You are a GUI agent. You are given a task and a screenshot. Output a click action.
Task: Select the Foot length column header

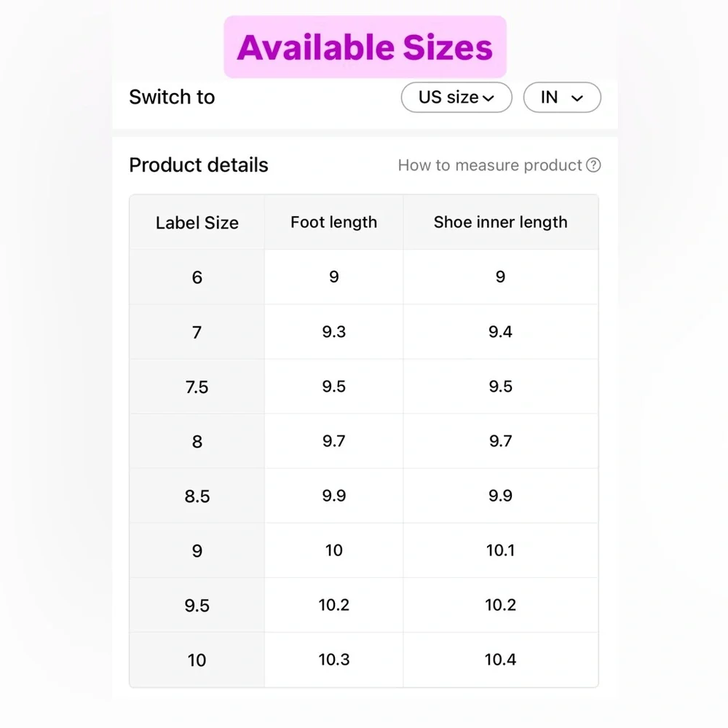point(334,222)
